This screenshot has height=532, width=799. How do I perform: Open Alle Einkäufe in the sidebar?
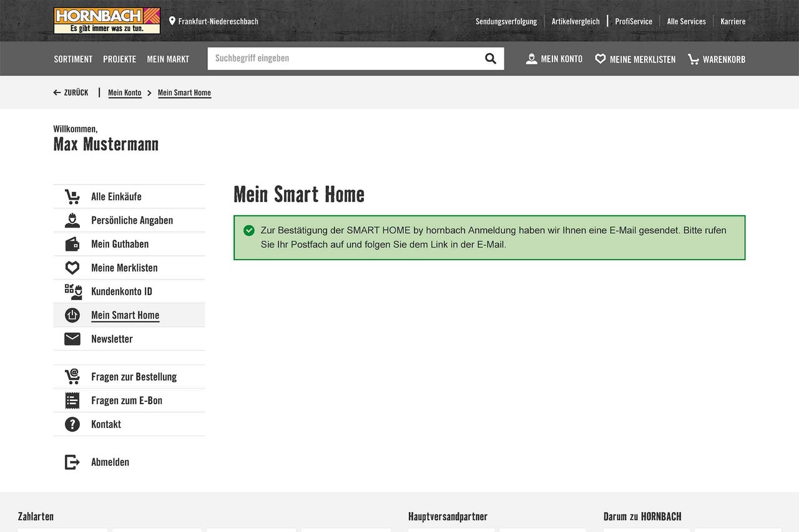[x=116, y=197]
